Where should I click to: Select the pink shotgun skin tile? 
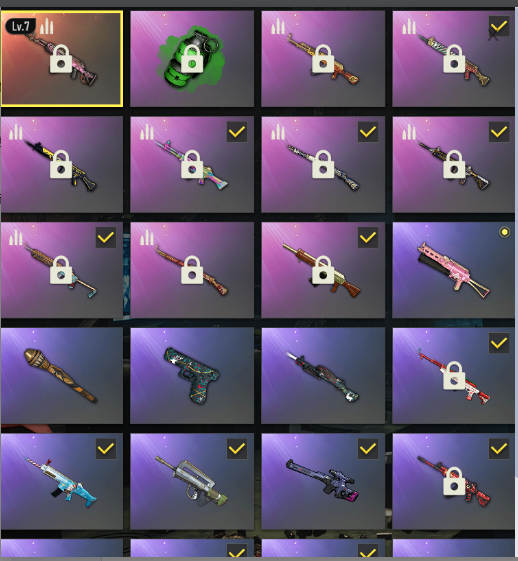[x=454, y=270]
